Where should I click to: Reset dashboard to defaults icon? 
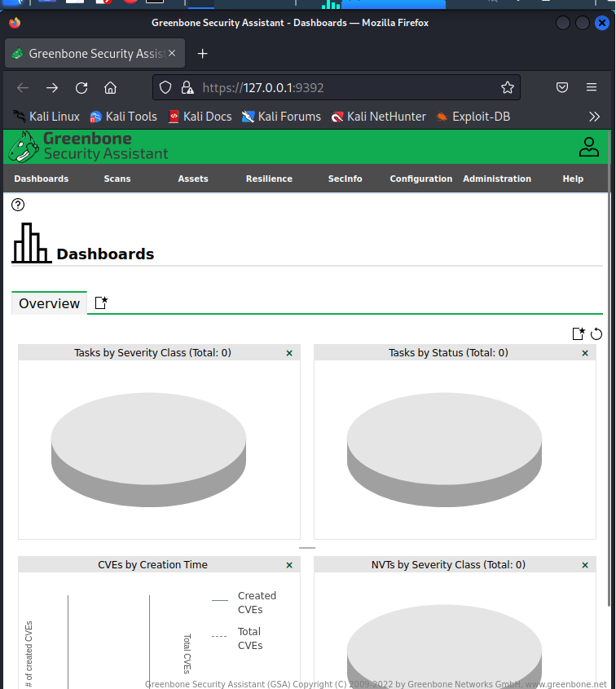596,334
